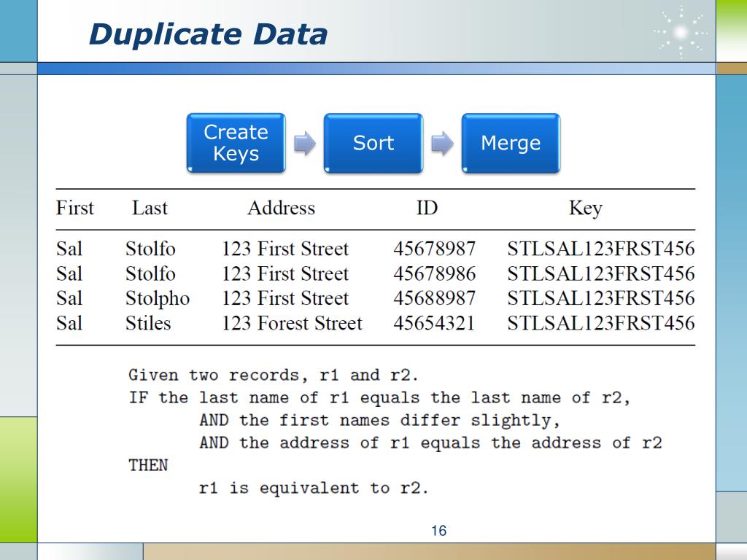Click ID 45678987

pos(435,249)
